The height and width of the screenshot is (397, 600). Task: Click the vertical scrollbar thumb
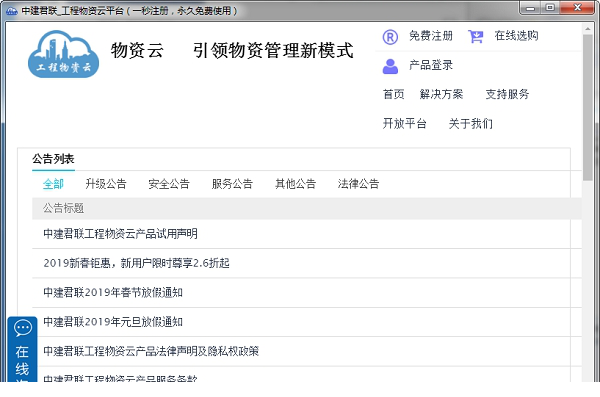coord(588,107)
